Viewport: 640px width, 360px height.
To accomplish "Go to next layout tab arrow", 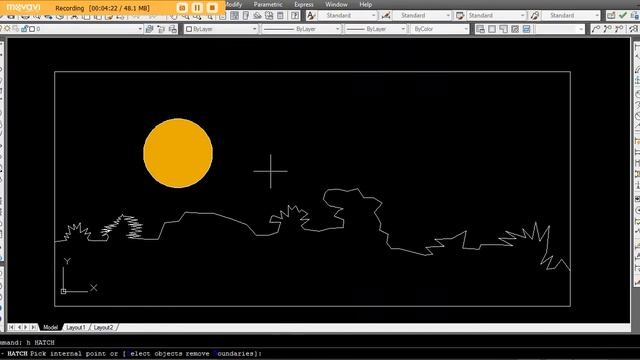I will (26, 327).
